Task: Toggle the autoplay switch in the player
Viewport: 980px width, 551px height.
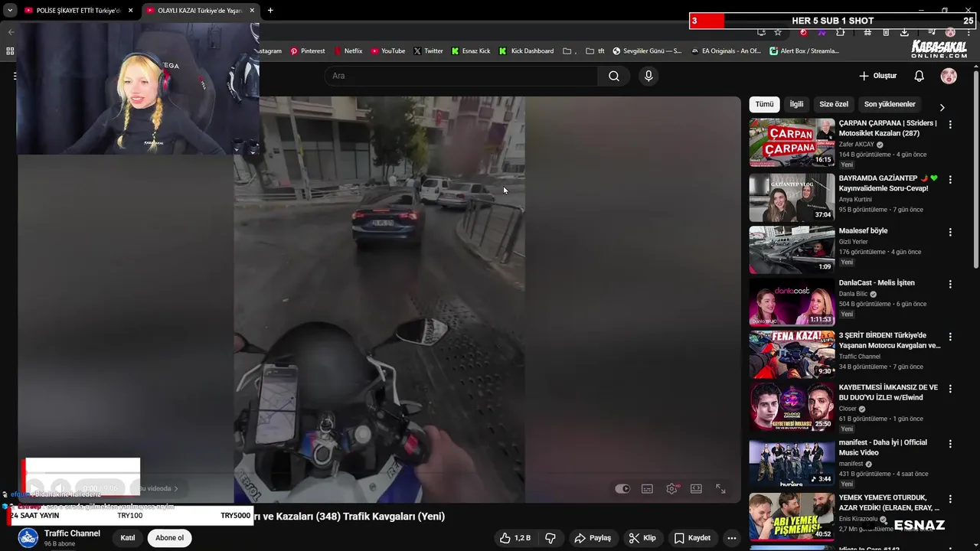Action: [x=622, y=489]
